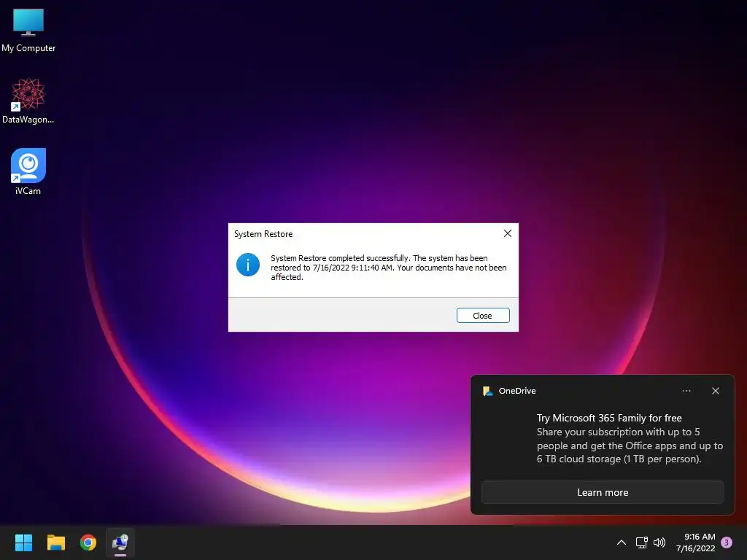Open OneDrive notification three-dot options
The height and width of the screenshot is (560, 747).
pyautogui.click(x=686, y=391)
